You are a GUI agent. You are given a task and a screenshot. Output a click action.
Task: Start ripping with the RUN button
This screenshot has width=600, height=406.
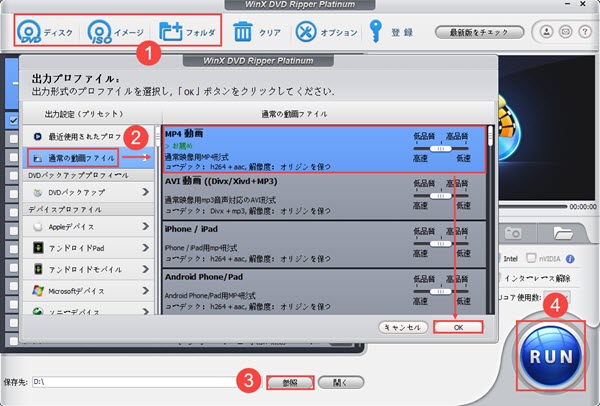pos(551,356)
